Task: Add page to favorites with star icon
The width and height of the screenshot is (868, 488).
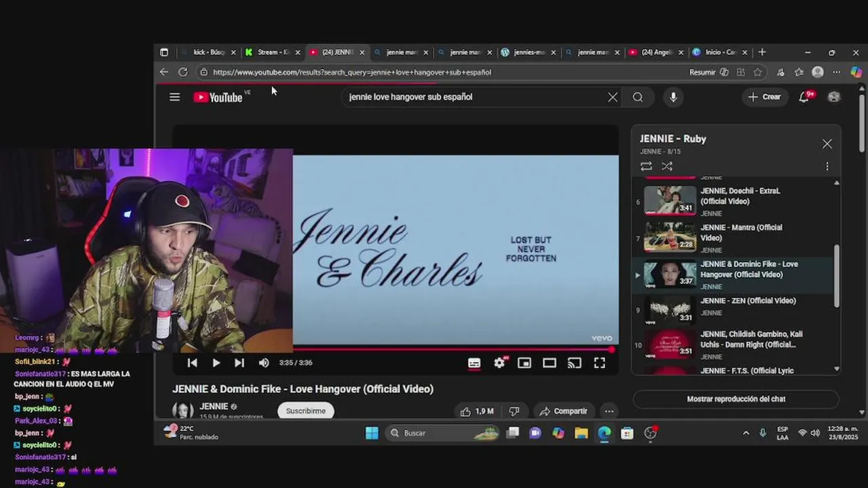Action: click(x=757, y=72)
